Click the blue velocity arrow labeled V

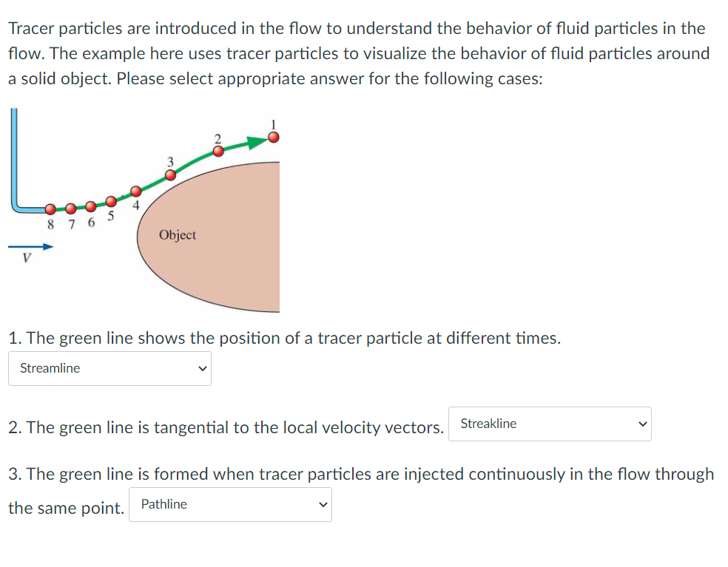31,246
